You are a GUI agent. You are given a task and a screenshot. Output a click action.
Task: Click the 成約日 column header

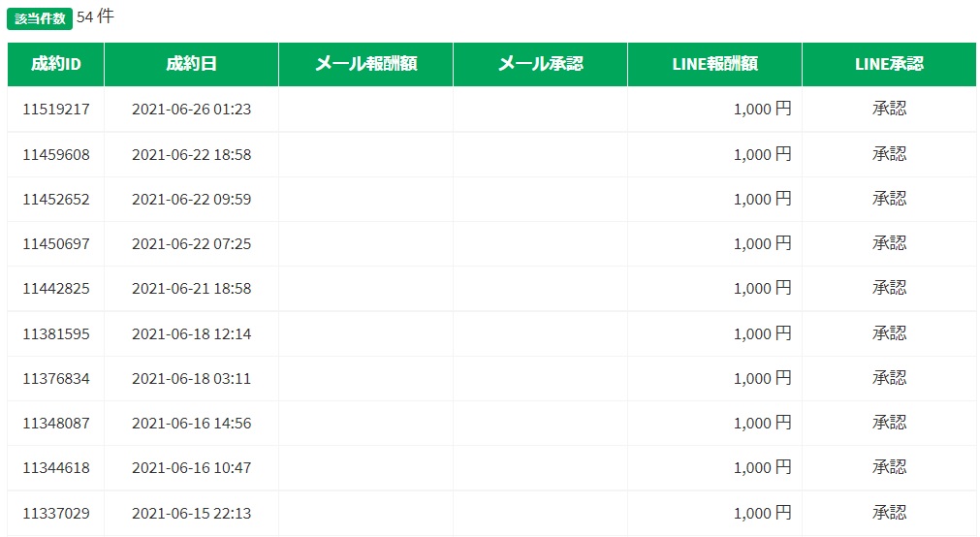click(x=191, y=64)
